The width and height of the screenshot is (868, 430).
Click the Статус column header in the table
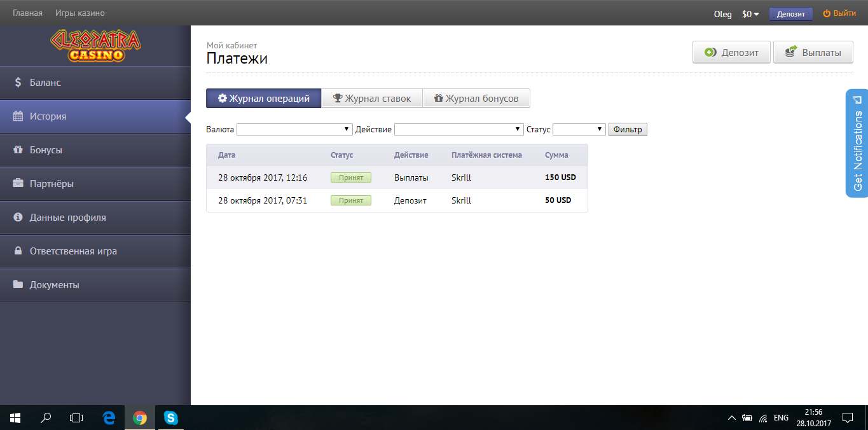tap(341, 155)
